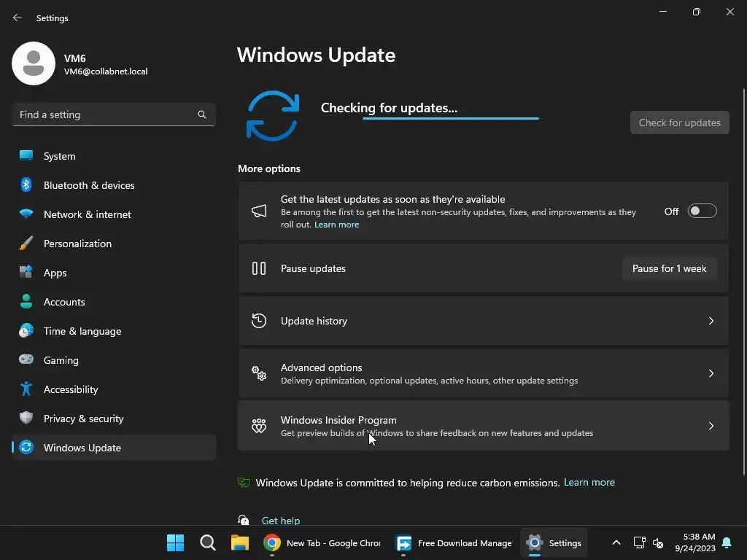The image size is (747, 560).
Task: Click the clock and date in taskbar
Action: point(695,542)
